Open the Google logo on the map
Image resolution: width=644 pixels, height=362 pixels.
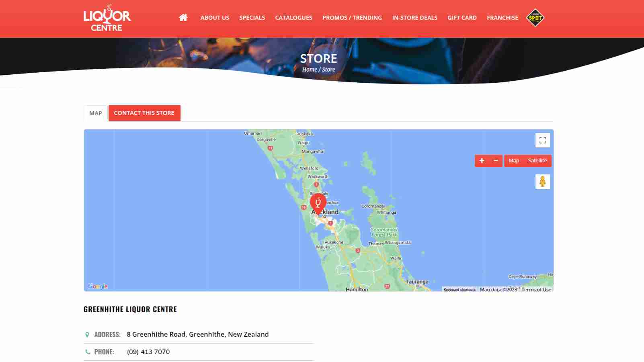tap(98, 286)
